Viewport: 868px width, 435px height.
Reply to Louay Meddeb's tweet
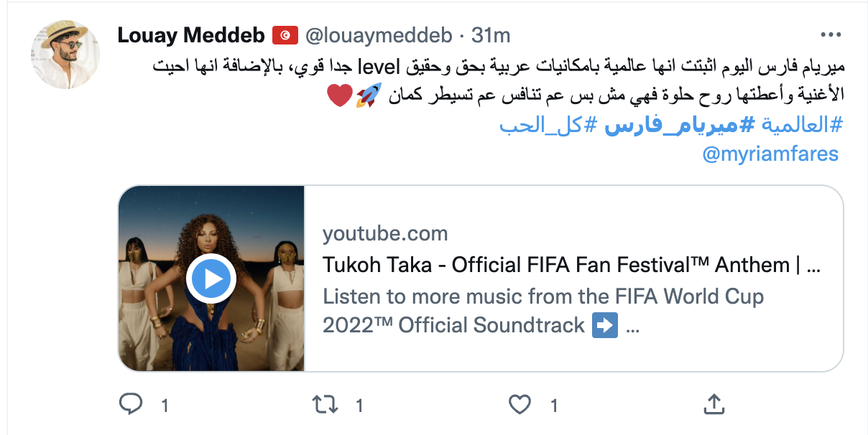pos(130,405)
